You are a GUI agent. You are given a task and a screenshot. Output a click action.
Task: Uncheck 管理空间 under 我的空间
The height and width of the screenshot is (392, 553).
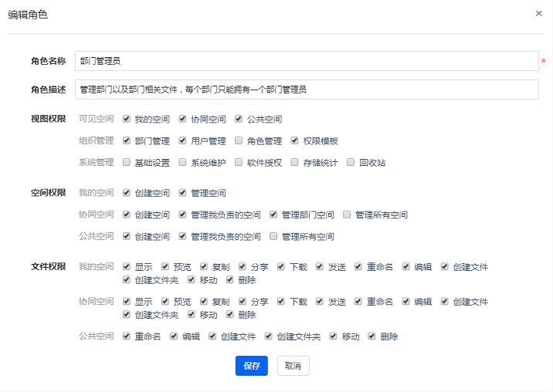pyautogui.click(x=183, y=192)
